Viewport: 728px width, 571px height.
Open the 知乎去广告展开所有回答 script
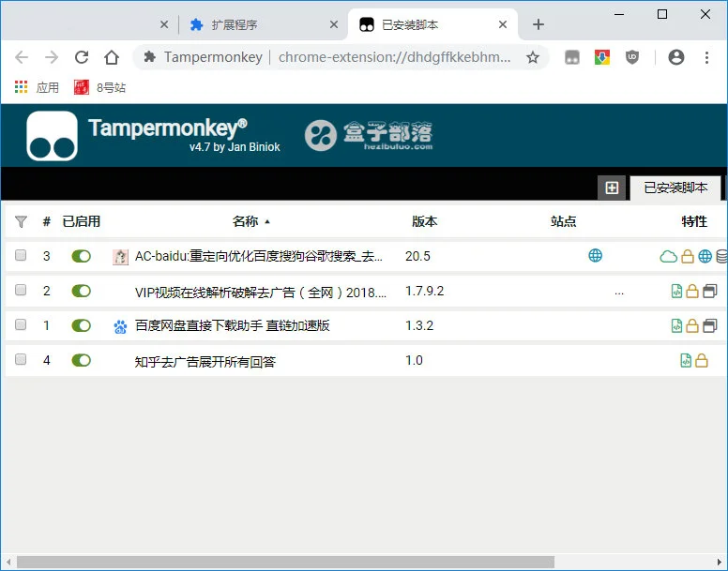205,361
